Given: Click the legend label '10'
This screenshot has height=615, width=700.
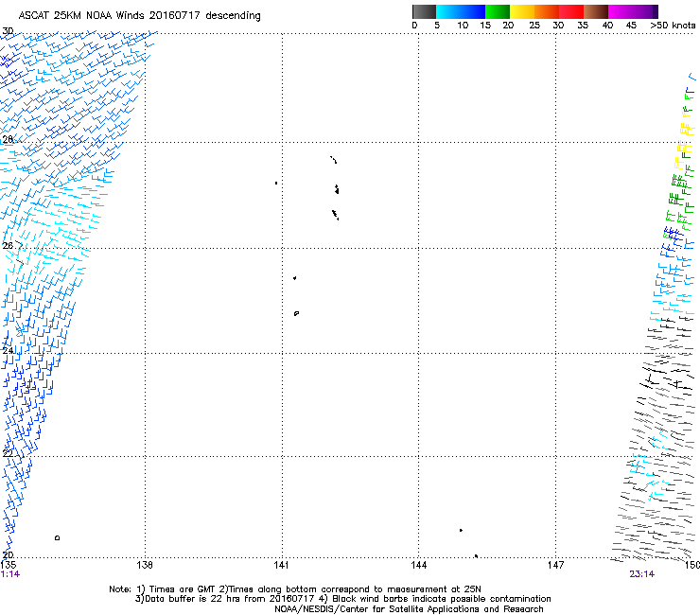Looking at the screenshot, I should click(x=463, y=26).
